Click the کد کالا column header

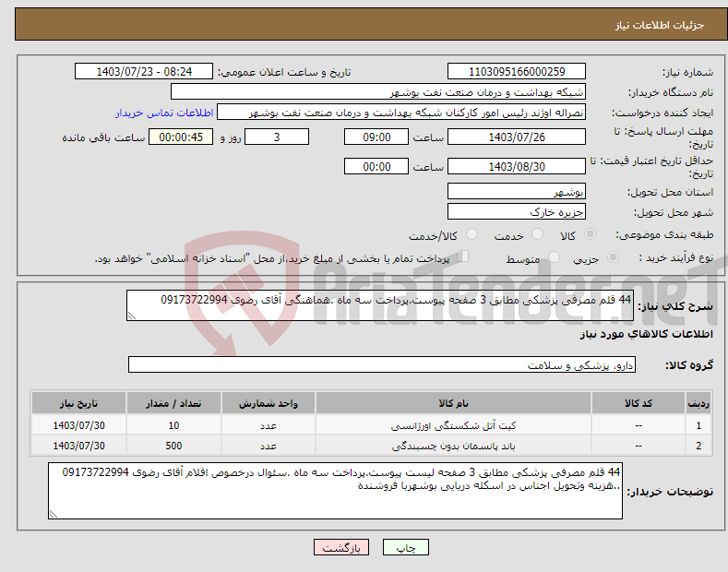click(638, 403)
